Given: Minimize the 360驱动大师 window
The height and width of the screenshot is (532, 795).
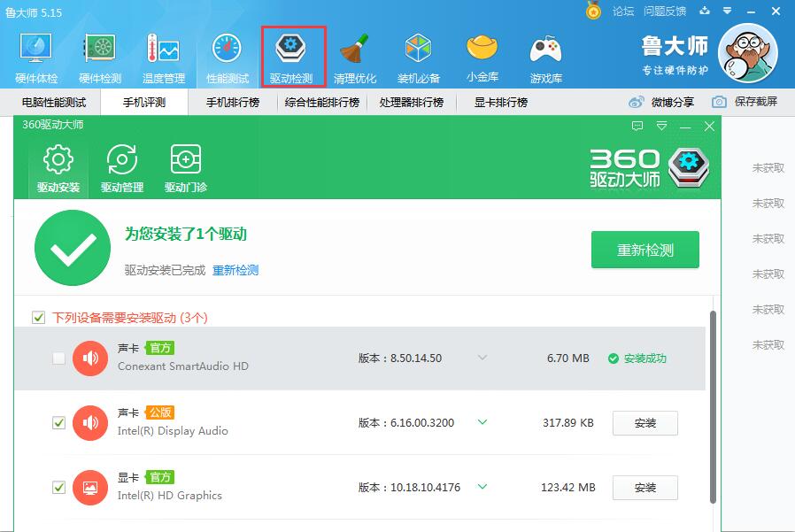Looking at the screenshot, I should tap(685, 127).
